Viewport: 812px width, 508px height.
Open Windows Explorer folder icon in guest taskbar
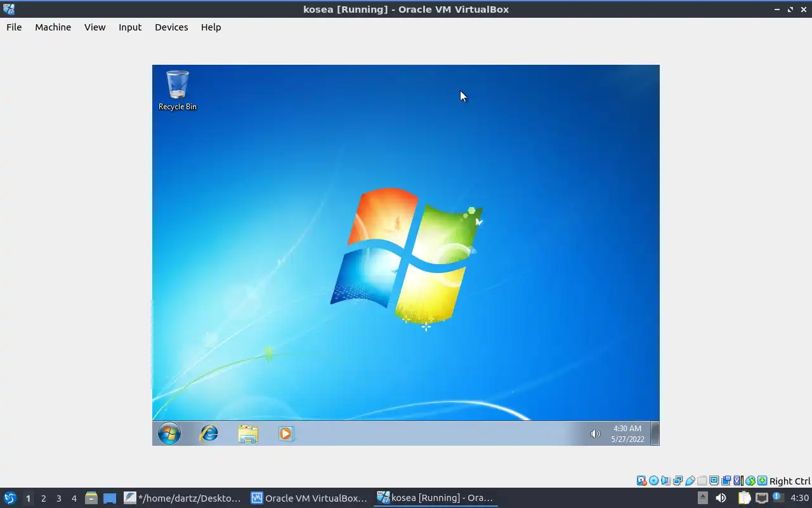(x=248, y=434)
